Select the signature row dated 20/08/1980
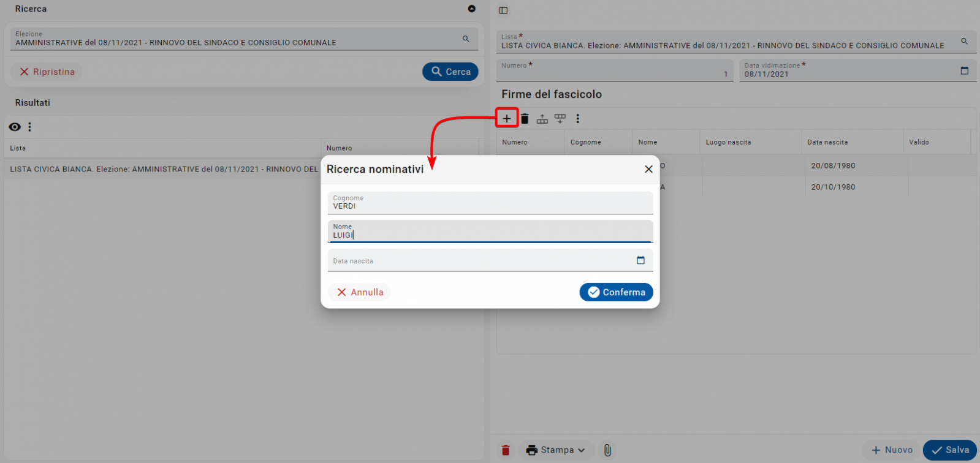Viewport: 980px width, 463px height. click(818, 165)
